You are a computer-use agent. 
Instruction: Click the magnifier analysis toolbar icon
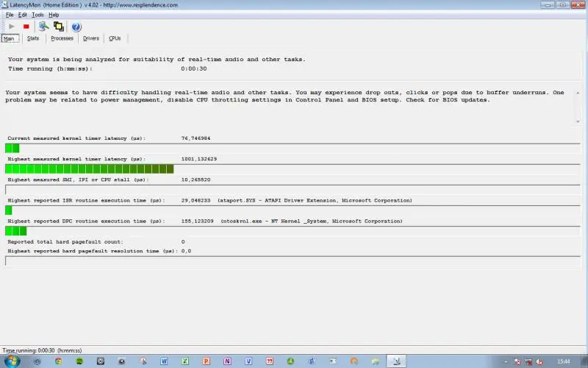coord(43,26)
